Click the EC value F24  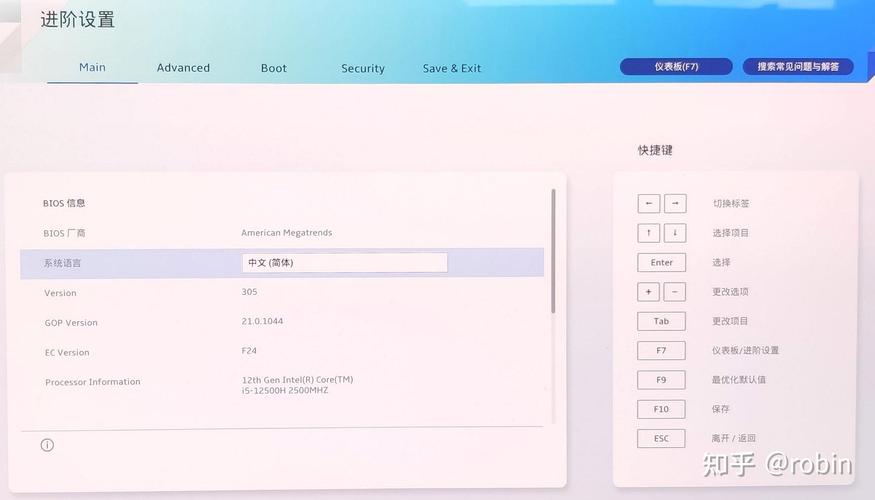(249, 351)
